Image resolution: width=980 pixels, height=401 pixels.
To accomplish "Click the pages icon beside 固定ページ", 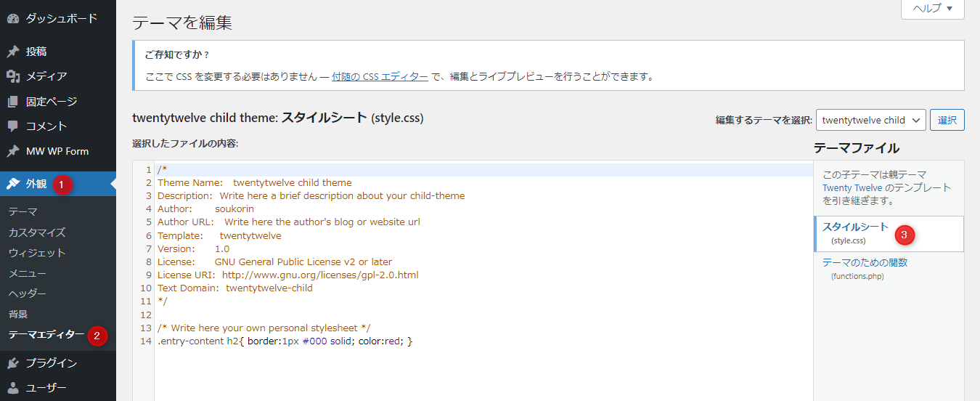I will coord(12,102).
